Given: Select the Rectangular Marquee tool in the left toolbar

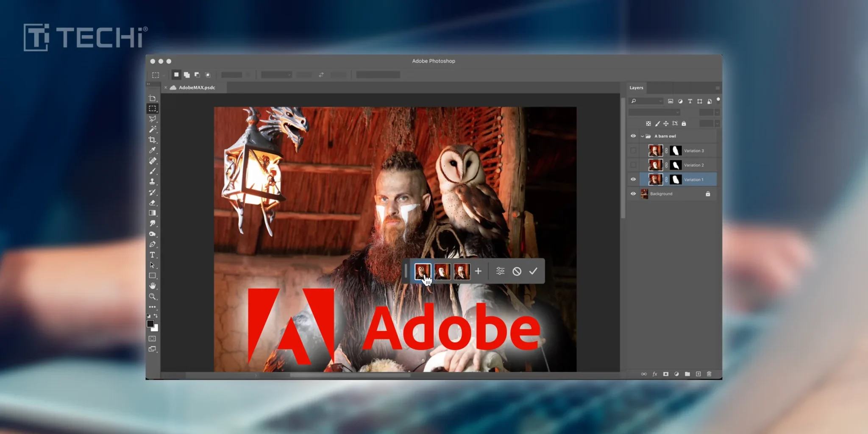Looking at the screenshot, I should point(153,108).
